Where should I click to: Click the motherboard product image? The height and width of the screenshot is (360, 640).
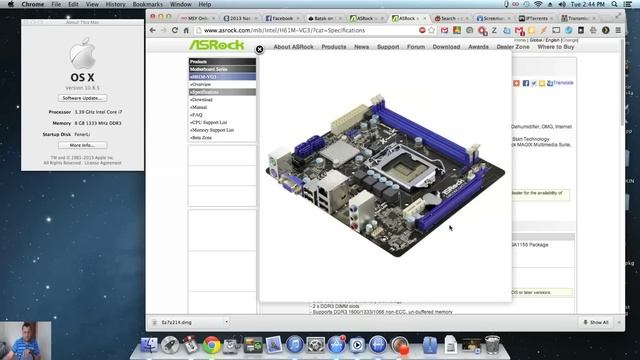pyautogui.click(x=385, y=175)
